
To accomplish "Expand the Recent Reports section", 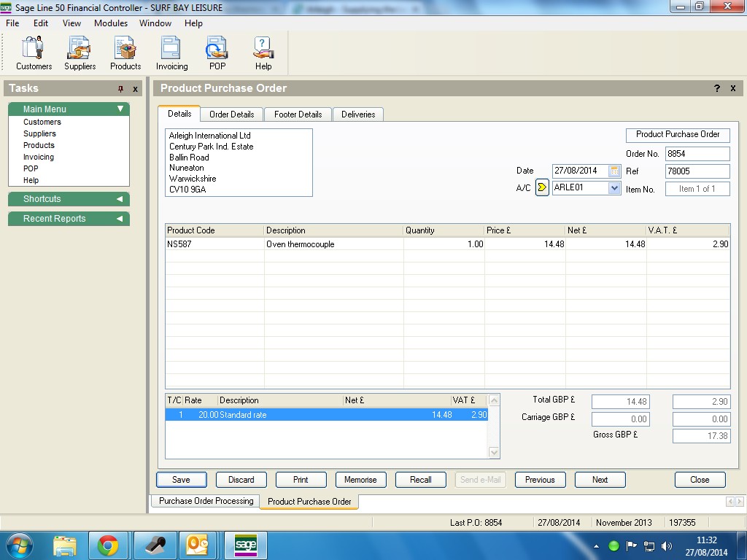I will (120, 219).
